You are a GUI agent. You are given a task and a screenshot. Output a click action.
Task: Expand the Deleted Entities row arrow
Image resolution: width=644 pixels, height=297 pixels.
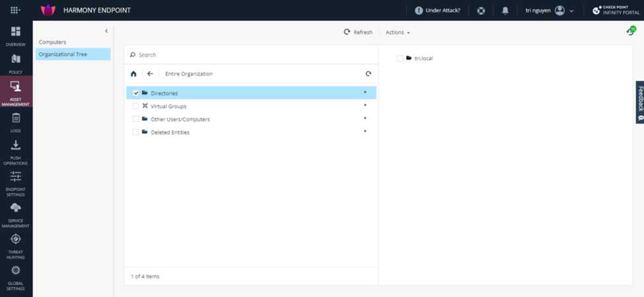365,131
